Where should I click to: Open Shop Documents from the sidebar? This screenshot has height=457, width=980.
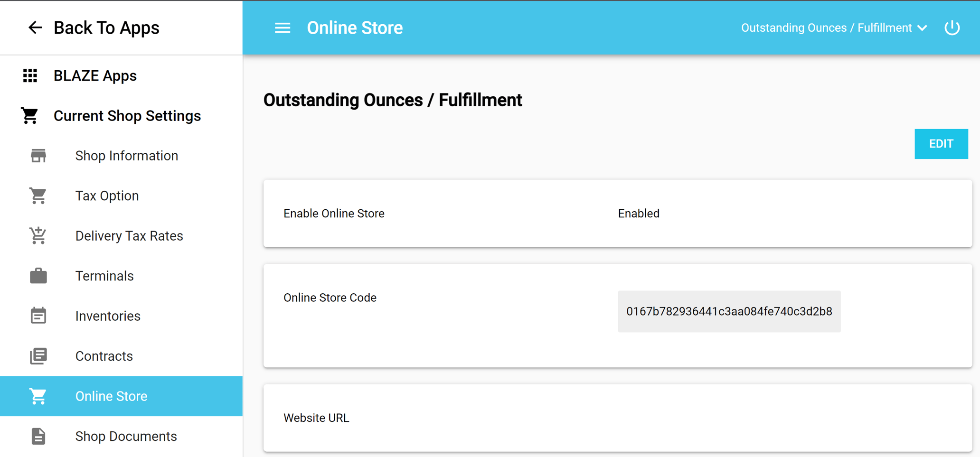126,436
